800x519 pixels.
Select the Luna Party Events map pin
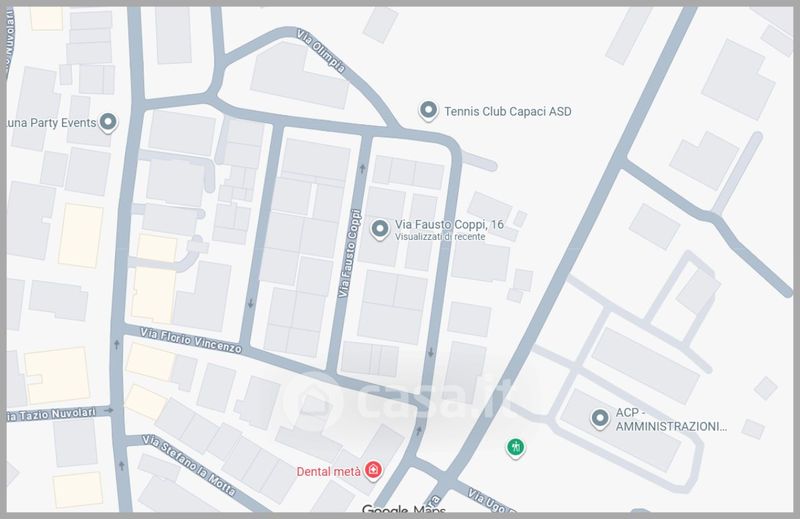[110, 122]
